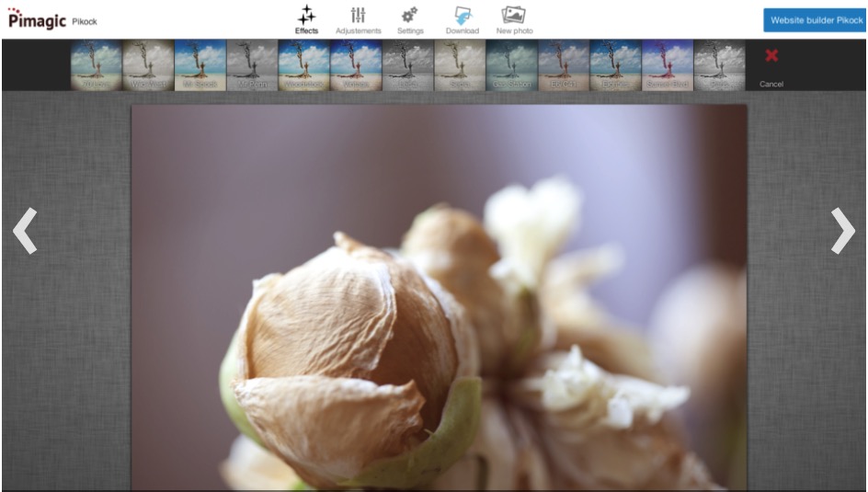
Task: Download the edited photo
Action: click(x=462, y=19)
